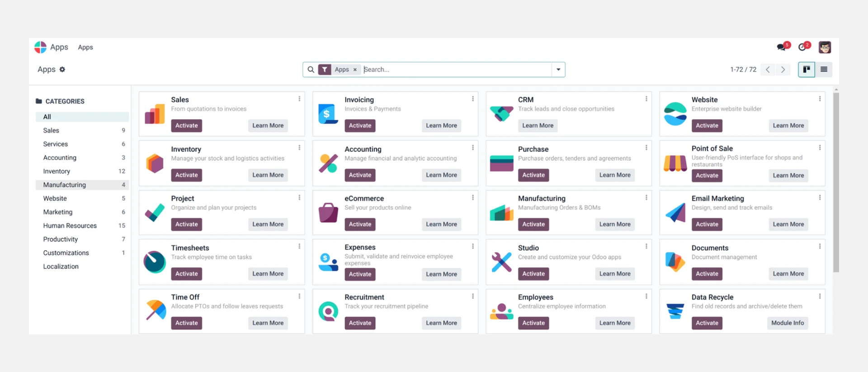Open the Invoicing card kebab menu
868x372 pixels.
point(473,99)
